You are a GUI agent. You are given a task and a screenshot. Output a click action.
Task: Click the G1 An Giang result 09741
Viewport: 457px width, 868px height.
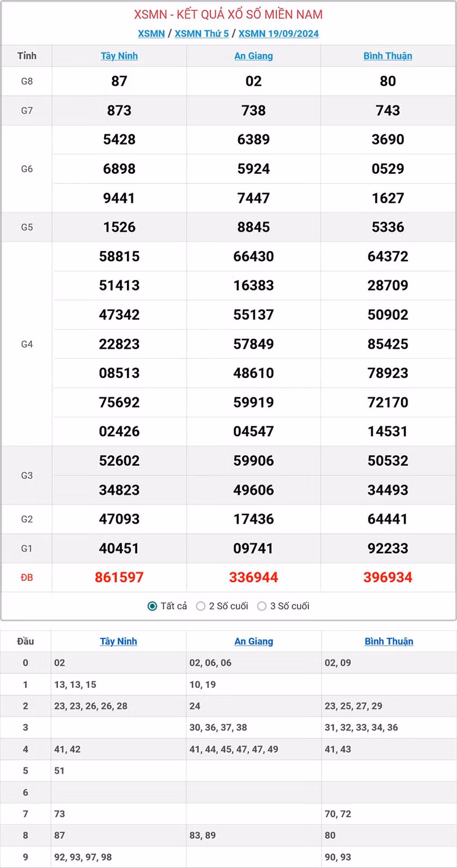pyautogui.click(x=253, y=548)
